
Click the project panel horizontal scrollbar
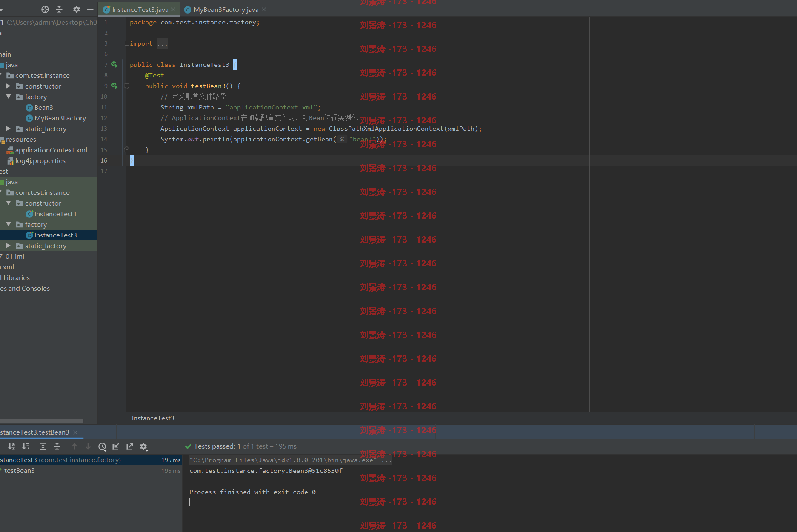point(41,421)
